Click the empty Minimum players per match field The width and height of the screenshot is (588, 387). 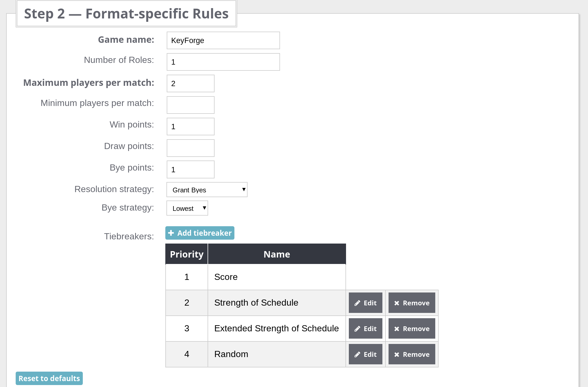pyautogui.click(x=190, y=105)
